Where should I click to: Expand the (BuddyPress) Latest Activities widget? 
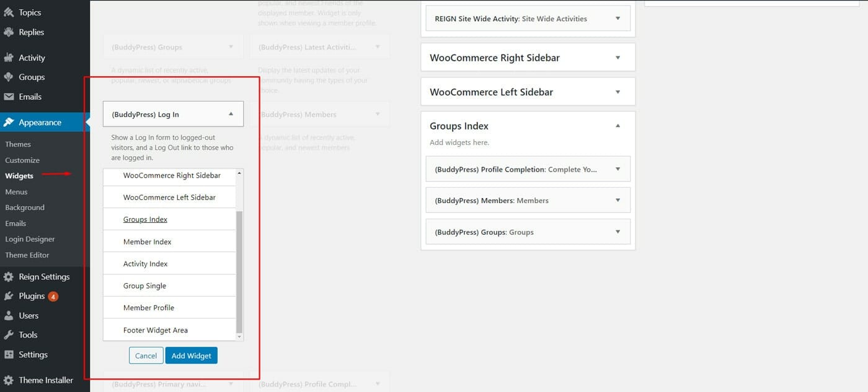tap(378, 47)
